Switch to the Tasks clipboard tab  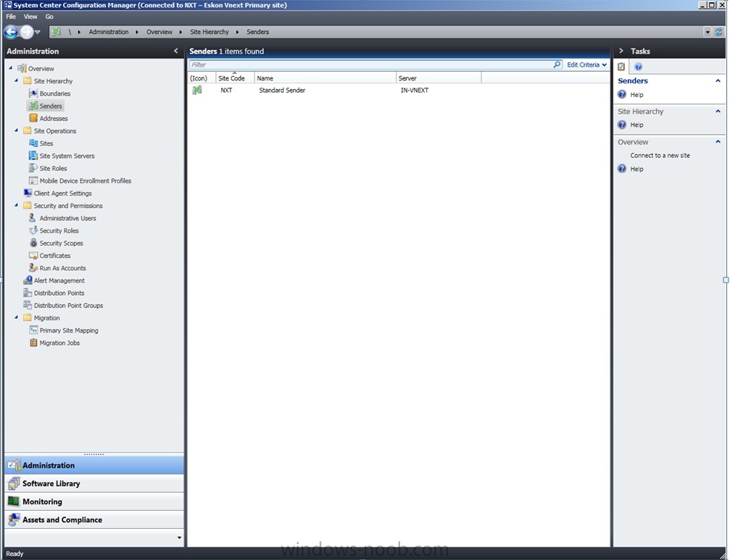[621, 67]
